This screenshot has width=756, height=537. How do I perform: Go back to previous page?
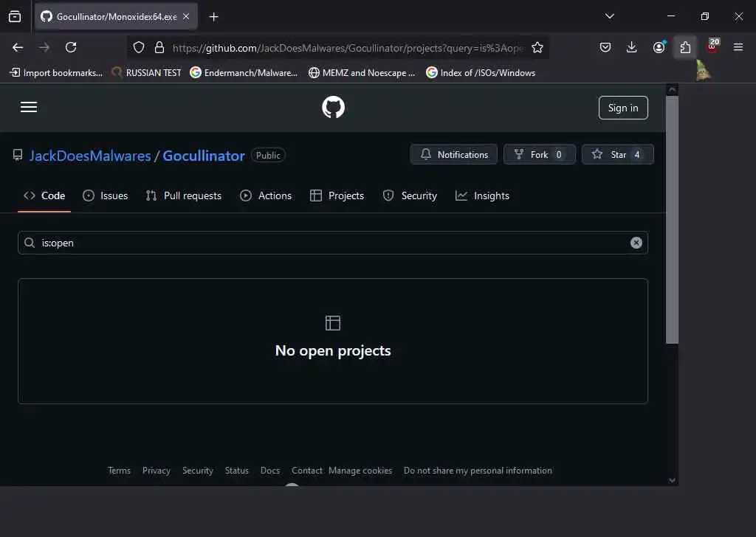[18, 47]
